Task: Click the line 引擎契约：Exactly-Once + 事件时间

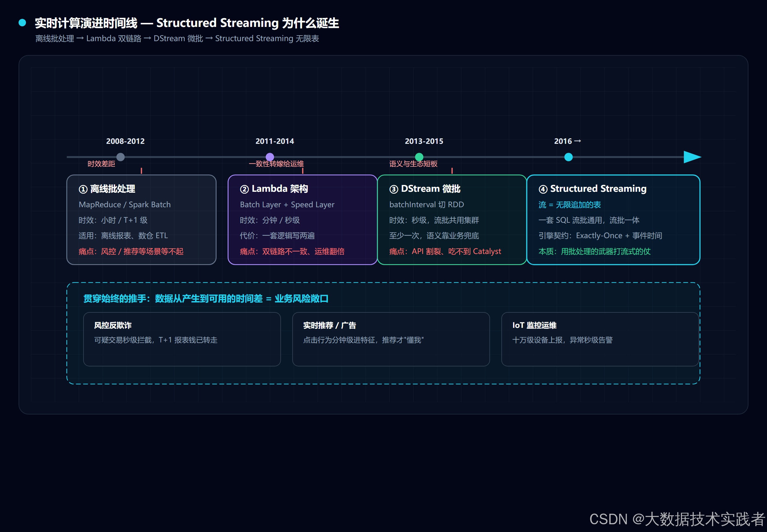Action: point(600,236)
